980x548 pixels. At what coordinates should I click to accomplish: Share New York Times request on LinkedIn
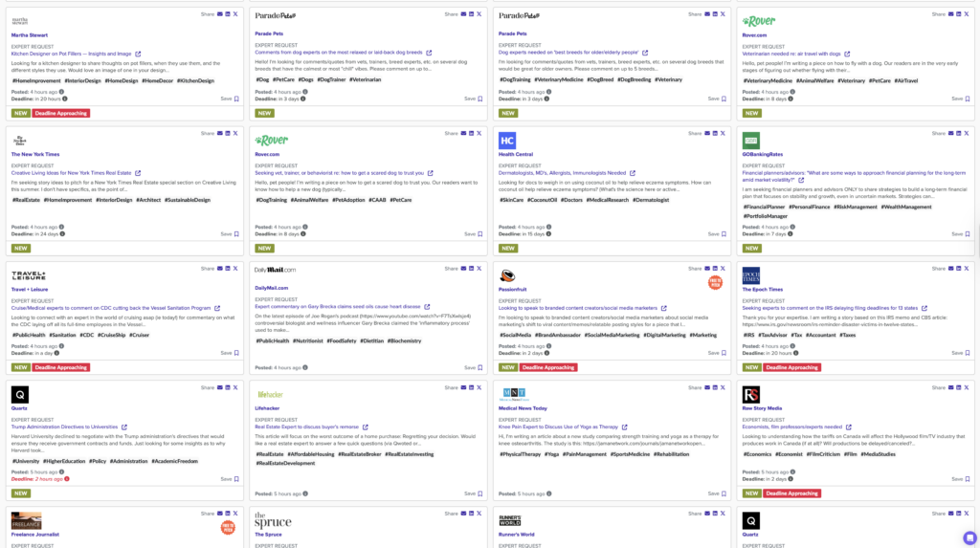point(228,134)
